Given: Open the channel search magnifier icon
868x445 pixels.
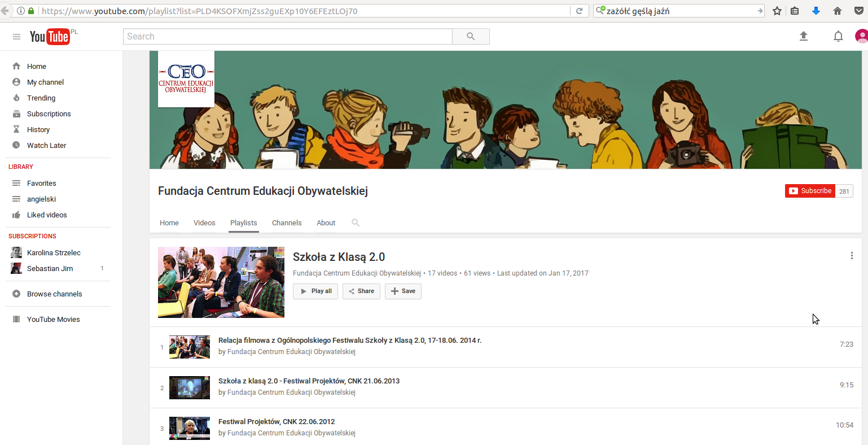Looking at the screenshot, I should [x=356, y=223].
